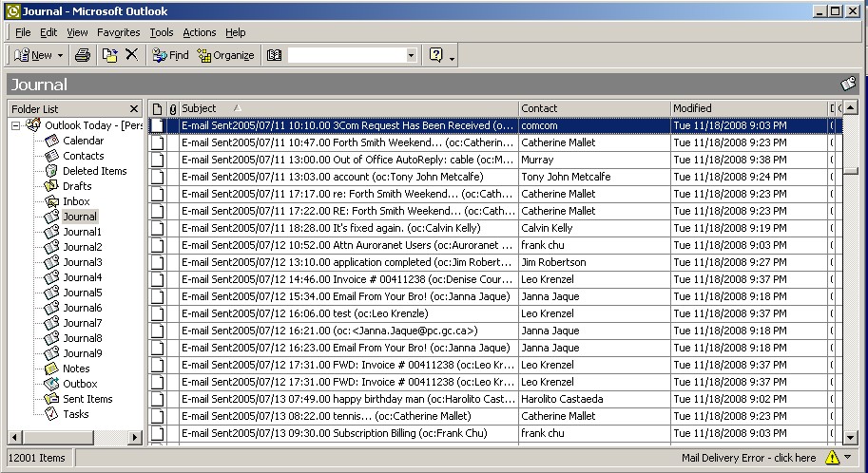Open the Favorites menu
Screen dimensions: 868x473
(118, 32)
